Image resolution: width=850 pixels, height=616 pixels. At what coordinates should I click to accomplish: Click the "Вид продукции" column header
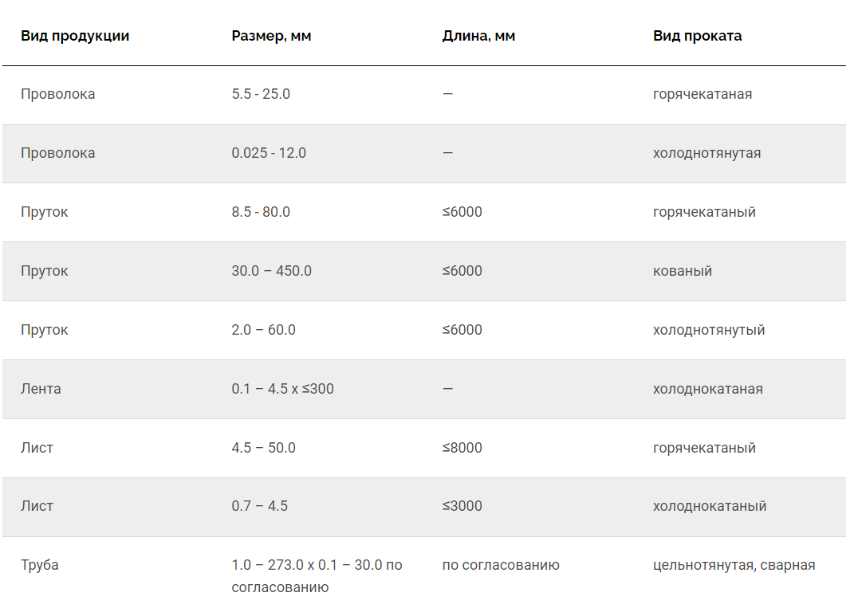pos(75,36)
